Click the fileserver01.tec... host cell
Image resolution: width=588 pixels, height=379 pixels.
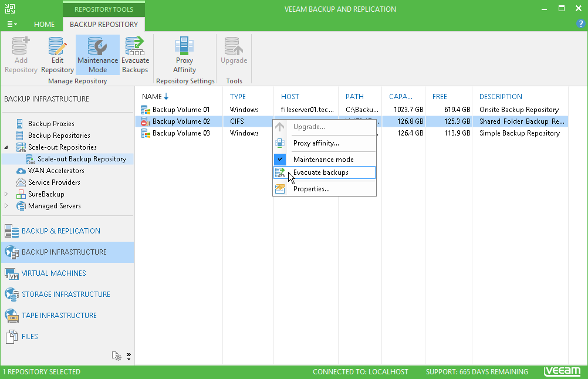(x=307, y=110)
